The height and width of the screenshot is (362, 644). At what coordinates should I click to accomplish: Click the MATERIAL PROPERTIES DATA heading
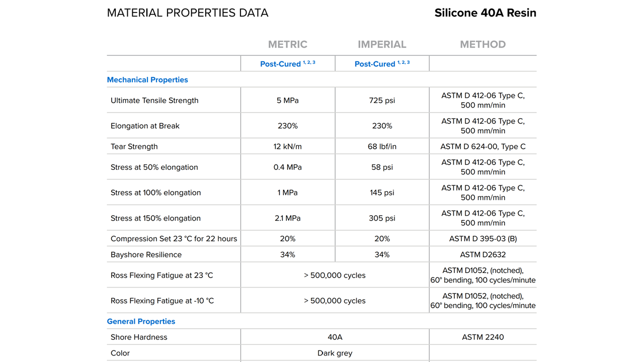pyautogui.click(x=188, y=13)
